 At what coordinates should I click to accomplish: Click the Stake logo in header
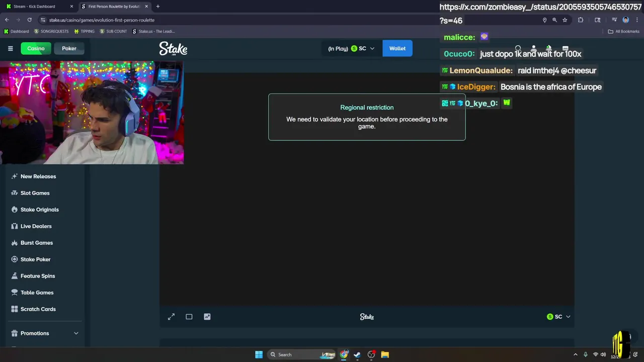(173, 48)
